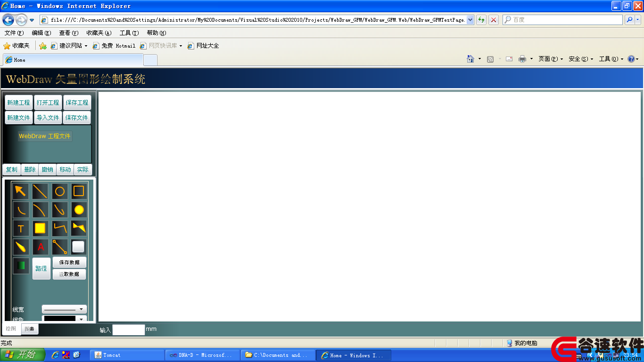Click the 撤销 undo button
Image resolution: width=644 pixels, height=362 pixels.
(x=47, y=170)
